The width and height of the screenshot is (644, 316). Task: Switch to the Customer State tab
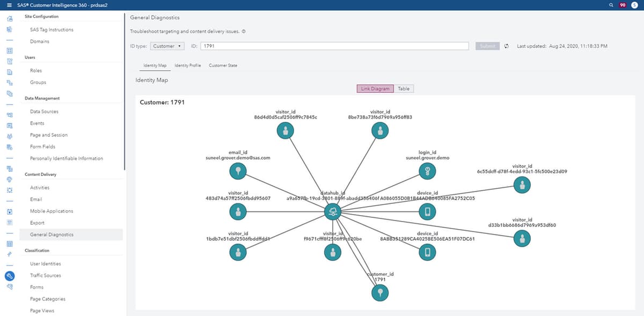[223, 65]
